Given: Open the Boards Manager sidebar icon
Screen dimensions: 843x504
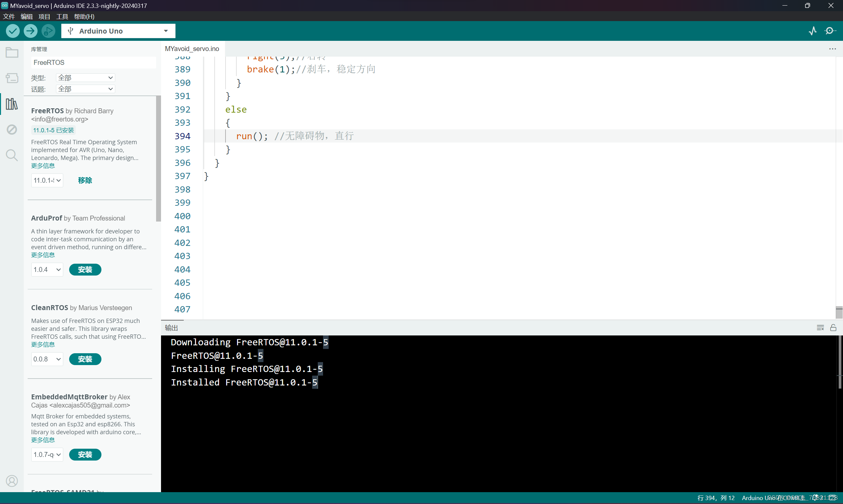Looking at the screenshot, I should point(12,78).
